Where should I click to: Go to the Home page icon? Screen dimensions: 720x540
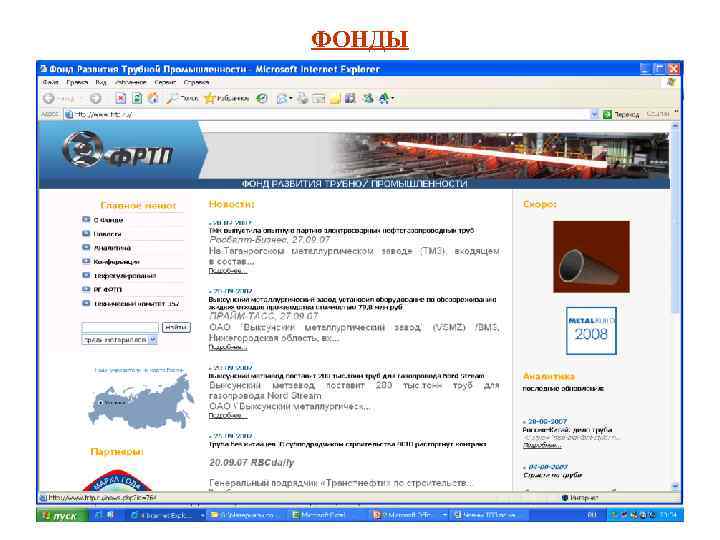click(153, 98)
